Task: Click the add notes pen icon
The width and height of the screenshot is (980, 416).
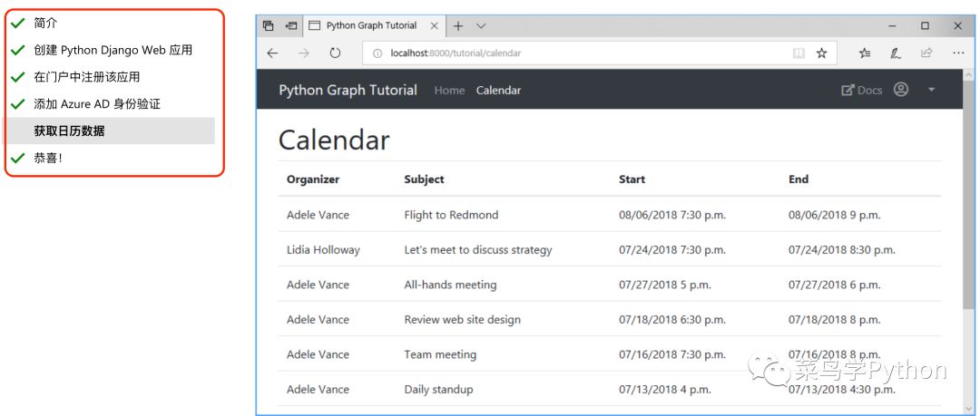Action: coord(896,53)
